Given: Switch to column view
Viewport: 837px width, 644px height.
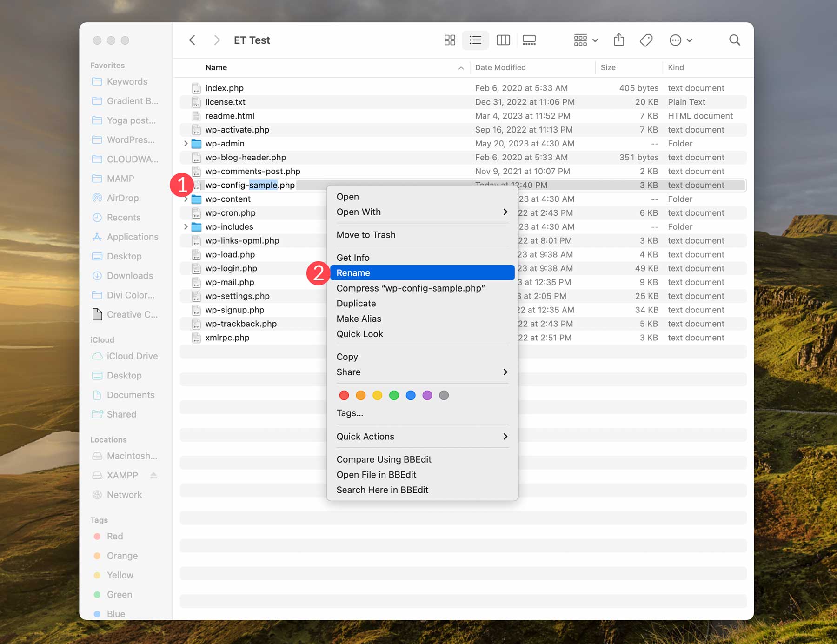Looking at the screenshot, I should tap(503, 40).
